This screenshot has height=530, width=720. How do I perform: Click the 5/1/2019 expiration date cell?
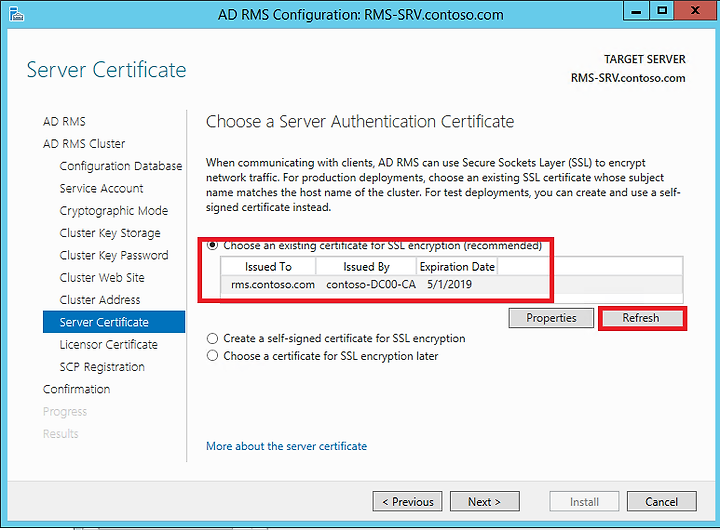(x=450, y=284)
